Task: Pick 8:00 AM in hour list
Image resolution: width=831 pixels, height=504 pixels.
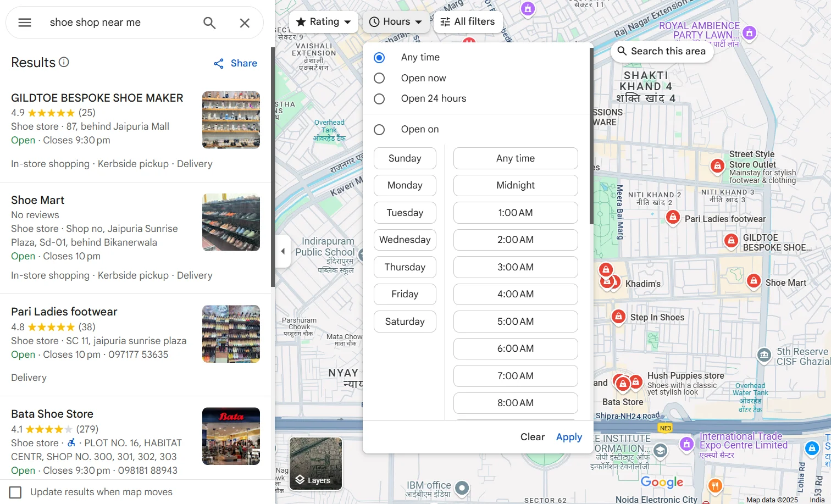Action: pyautogui.click(x=516, y=403)
